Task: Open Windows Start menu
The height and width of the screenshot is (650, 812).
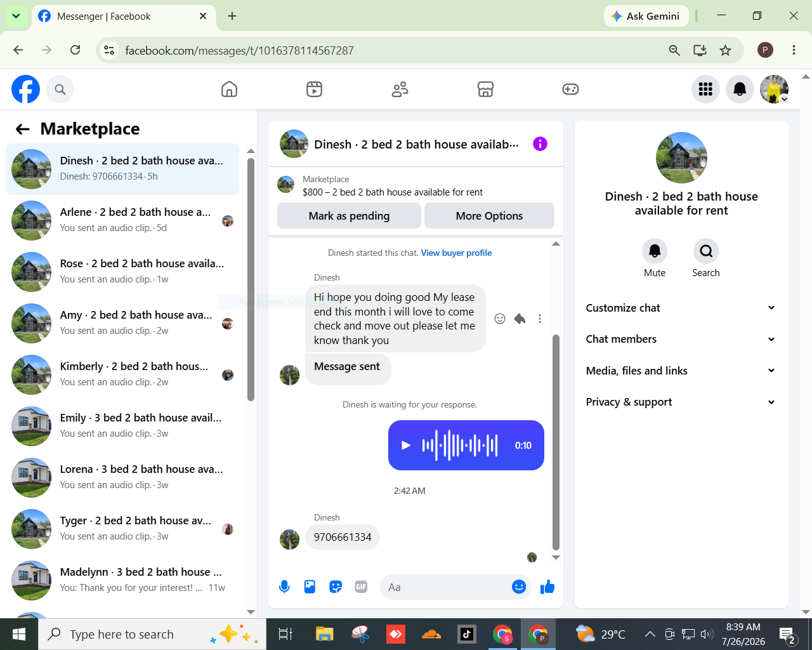Action: pyautogui.click(x=19, y=634)
